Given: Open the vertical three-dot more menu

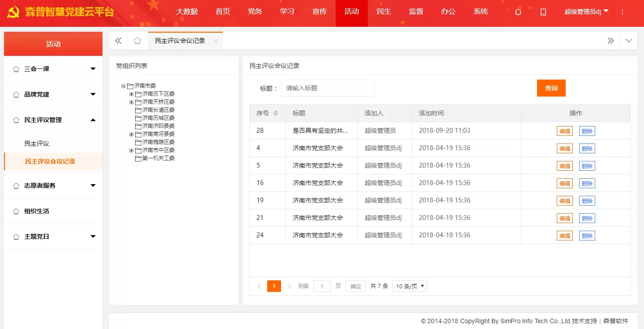Looking at the screenshot, I should coord(622,12).
